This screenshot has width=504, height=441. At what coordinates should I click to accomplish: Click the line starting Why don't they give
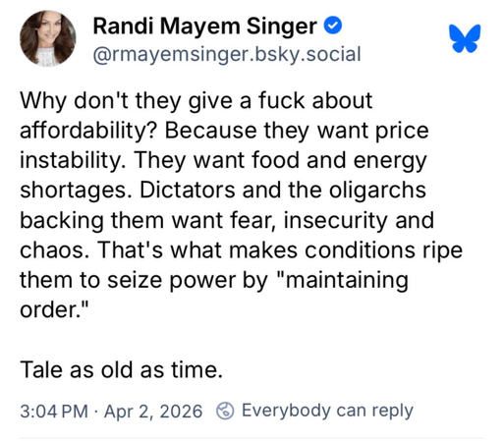[x=196, y=100]
